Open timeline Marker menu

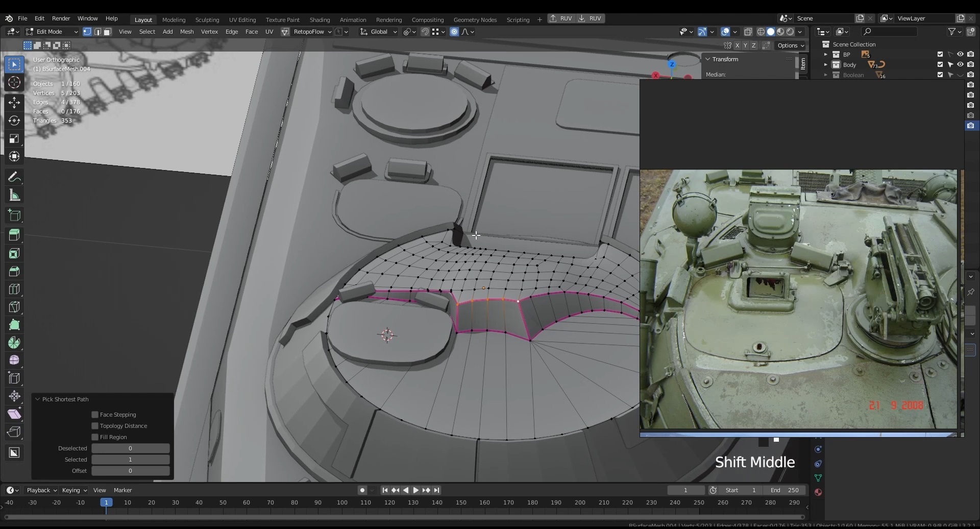[122, 490]
